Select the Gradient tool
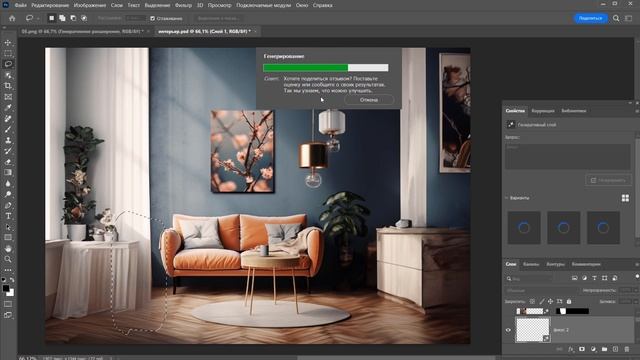Viewport: 640px width, 360px height. [x=8, y=172]
